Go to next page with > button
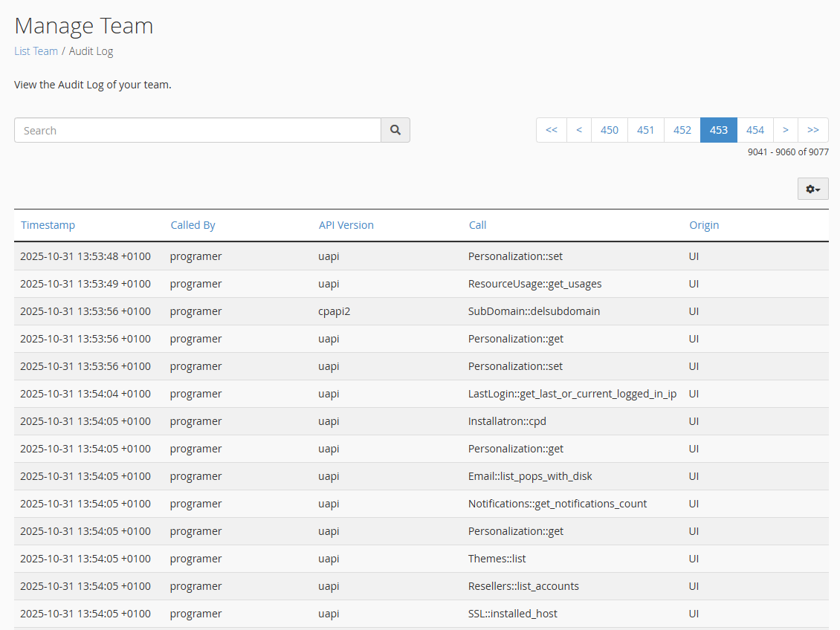This screenshot has height=630, width=840. [x=785, y=130]
